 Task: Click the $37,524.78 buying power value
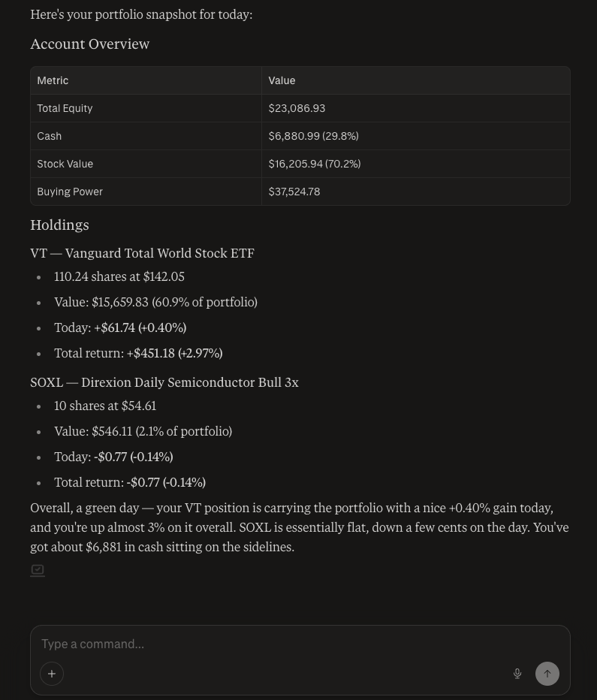tap(294, 192)
